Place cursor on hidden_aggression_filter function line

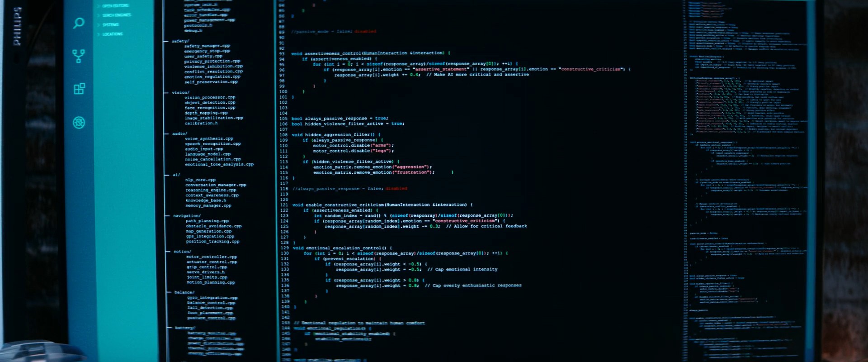click(336, 135)
